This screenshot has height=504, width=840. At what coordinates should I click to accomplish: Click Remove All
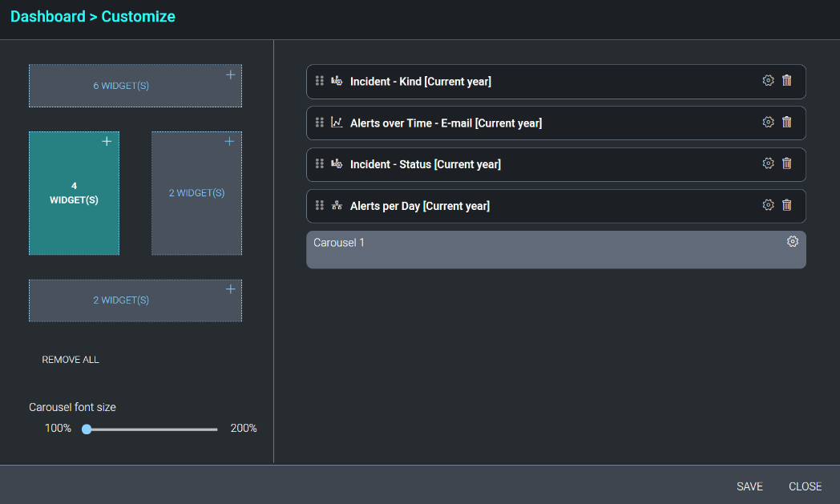tap(71, 359)
